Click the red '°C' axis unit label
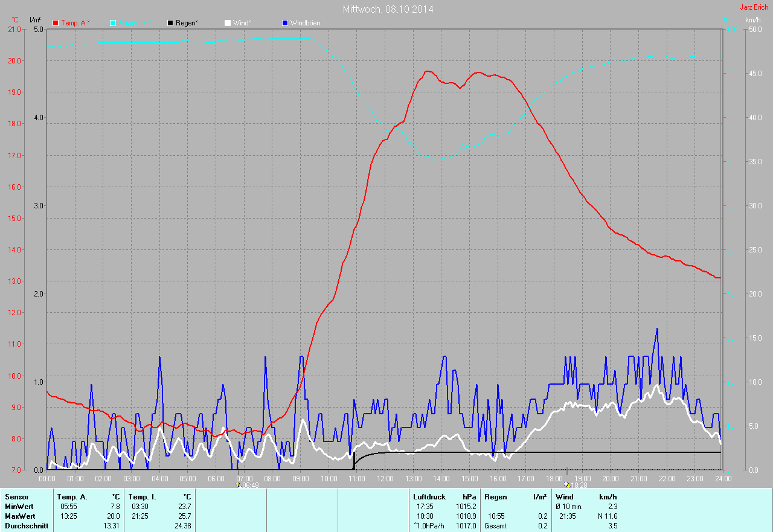The image size is (773, 532). (15, 20)
